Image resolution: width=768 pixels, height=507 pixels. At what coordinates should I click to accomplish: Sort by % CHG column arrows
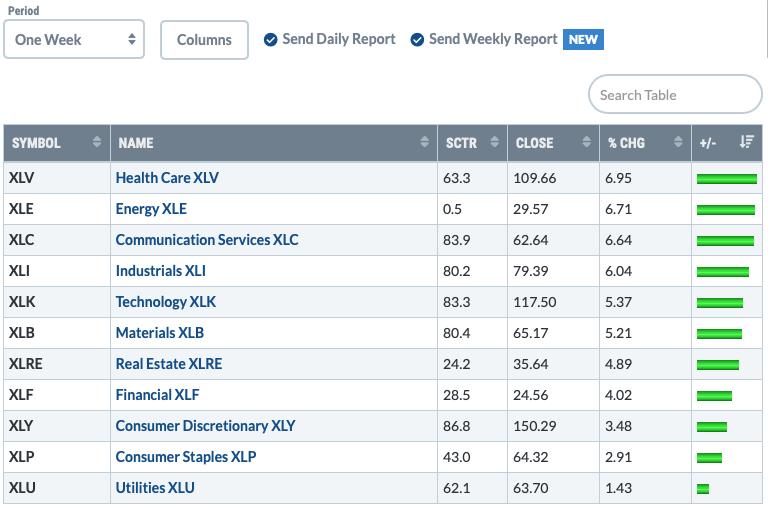point(678,142)
